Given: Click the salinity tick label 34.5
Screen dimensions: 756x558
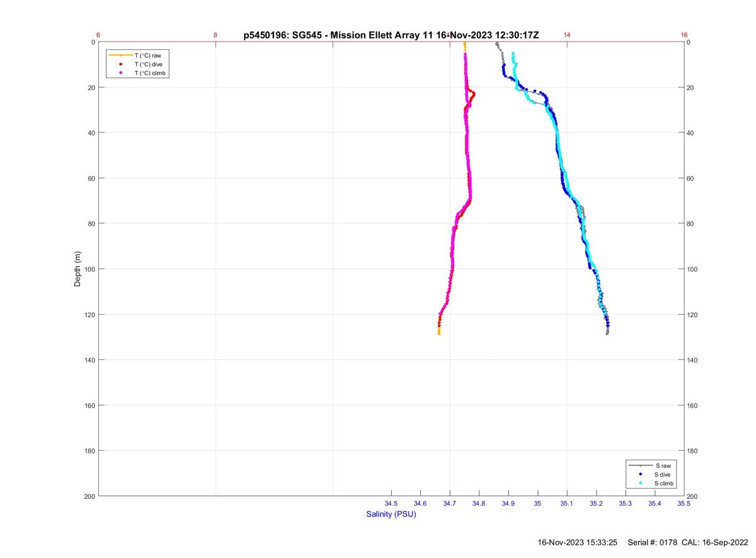Looking at the screenshot, I should coord(391,503).
